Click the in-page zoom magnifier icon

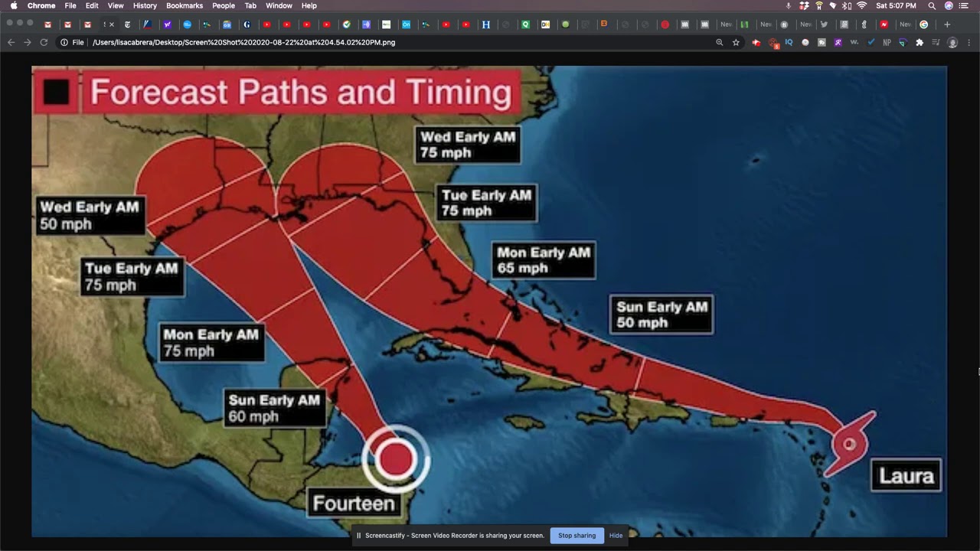coord(720,42)
